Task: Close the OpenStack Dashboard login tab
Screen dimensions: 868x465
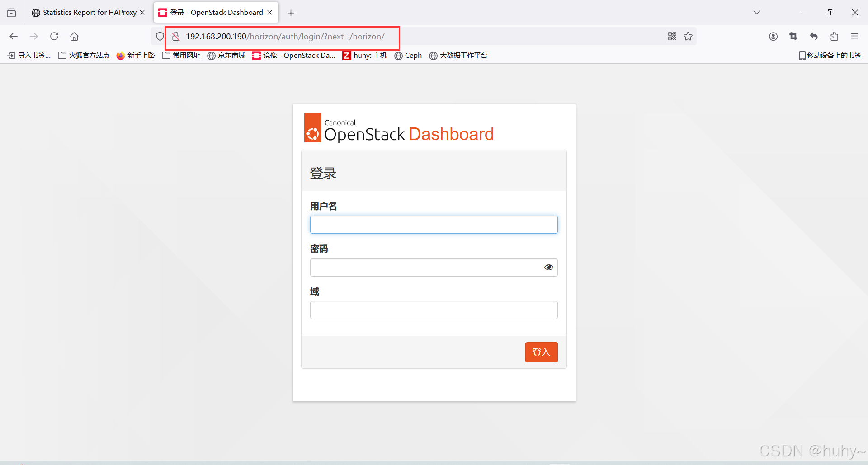Action: [270, 13]
